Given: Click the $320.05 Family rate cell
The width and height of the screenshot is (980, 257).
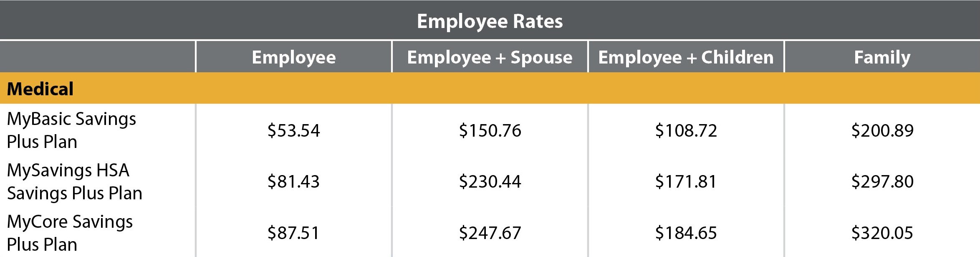Looking at the screenshot, I should 882,233.
